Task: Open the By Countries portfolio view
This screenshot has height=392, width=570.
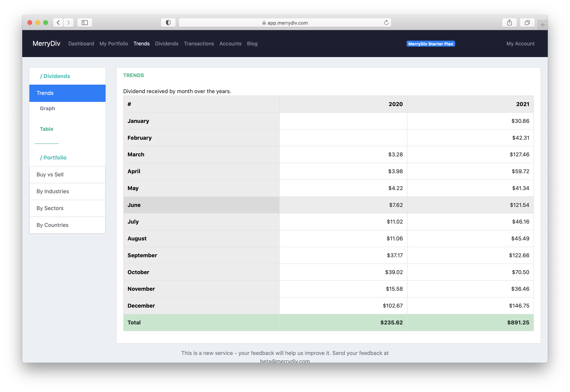Action: [x=52, y=225]
